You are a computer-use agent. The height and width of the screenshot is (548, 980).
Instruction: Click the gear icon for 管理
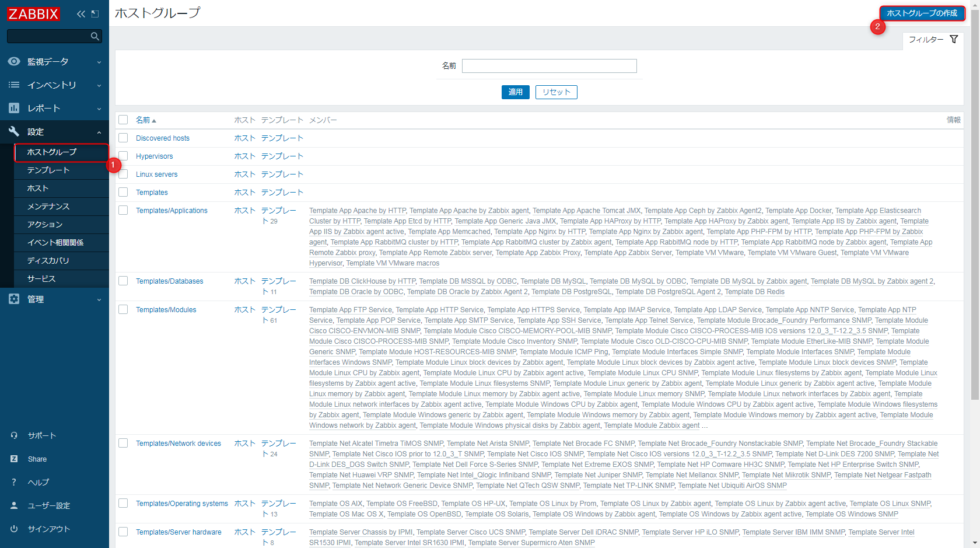point(14,299)
